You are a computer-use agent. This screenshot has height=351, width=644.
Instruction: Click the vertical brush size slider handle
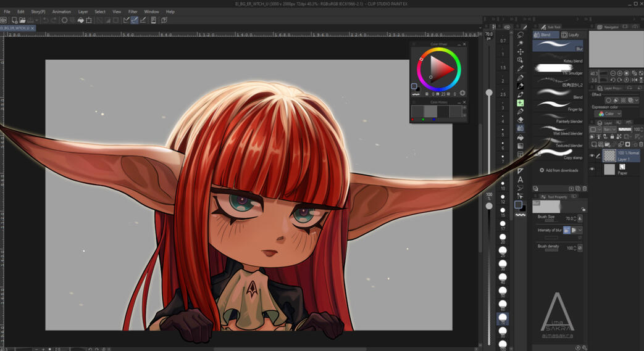tap(489, 93)
